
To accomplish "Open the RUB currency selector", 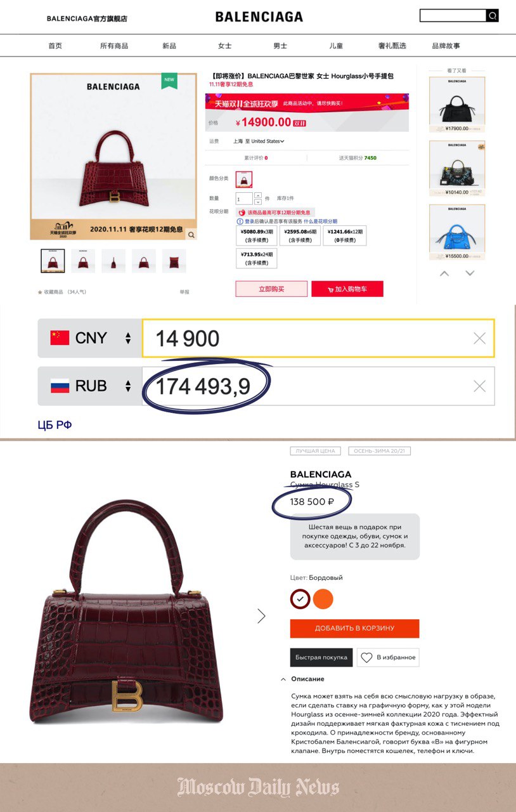I will coord(90,386).
